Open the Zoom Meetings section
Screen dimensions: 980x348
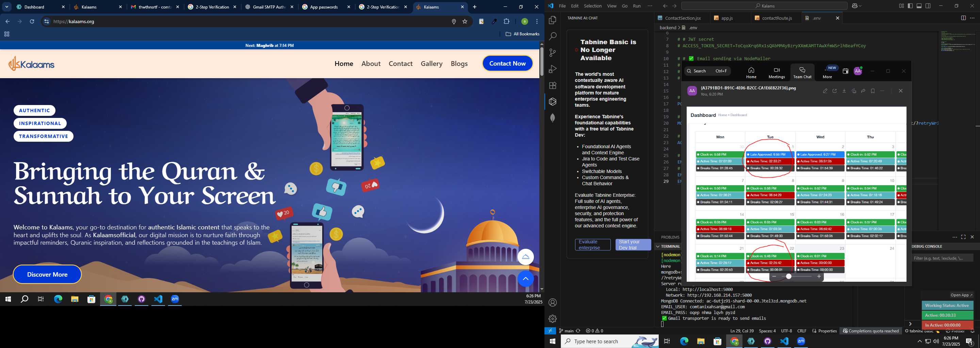tap(777, 72)
